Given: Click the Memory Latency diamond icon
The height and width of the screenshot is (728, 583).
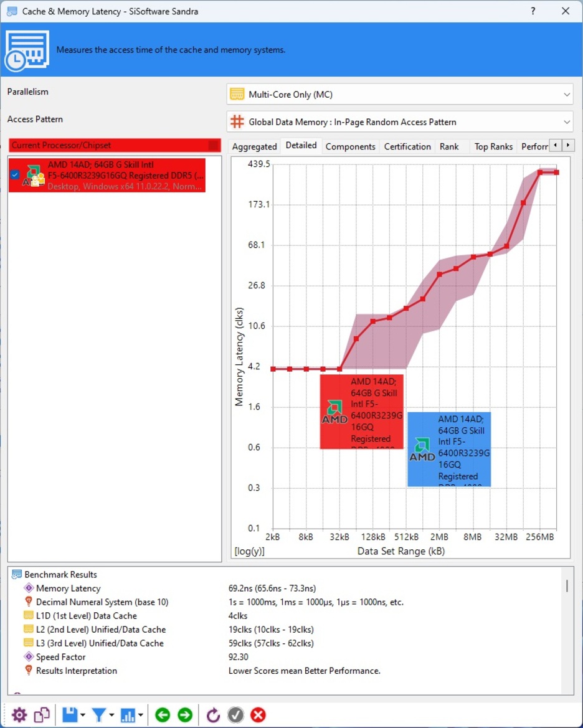Looking at the screenshot, I should (29, 588).
